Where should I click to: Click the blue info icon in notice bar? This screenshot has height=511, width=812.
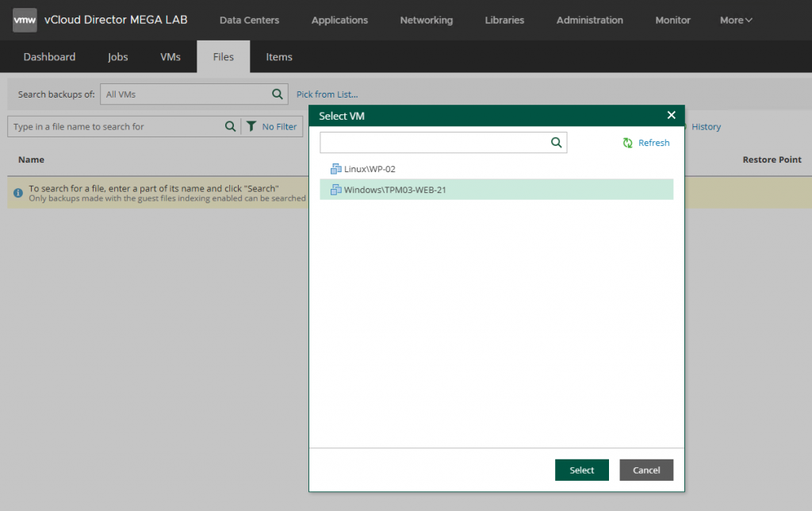18,193
